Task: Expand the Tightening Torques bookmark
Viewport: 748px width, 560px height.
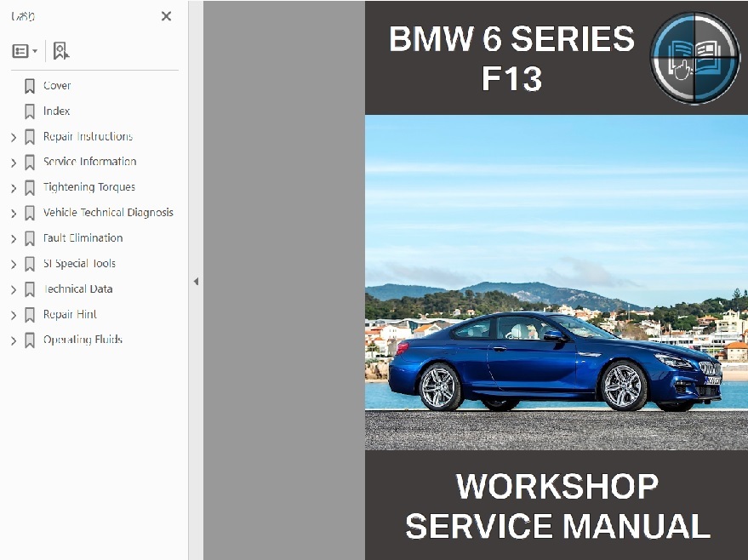Action: [14, 188]
